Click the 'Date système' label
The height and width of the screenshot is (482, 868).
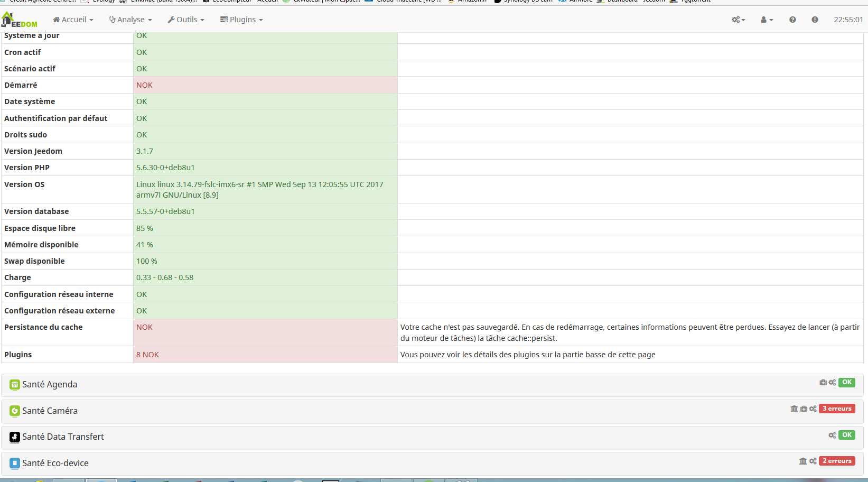click(x=30, y=101)
